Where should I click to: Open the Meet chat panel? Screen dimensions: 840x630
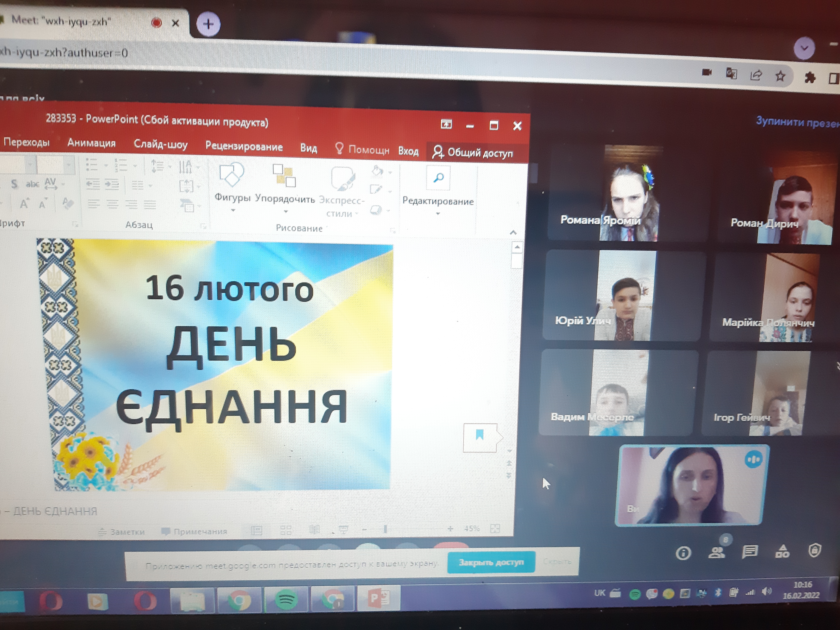click(750, 552)
